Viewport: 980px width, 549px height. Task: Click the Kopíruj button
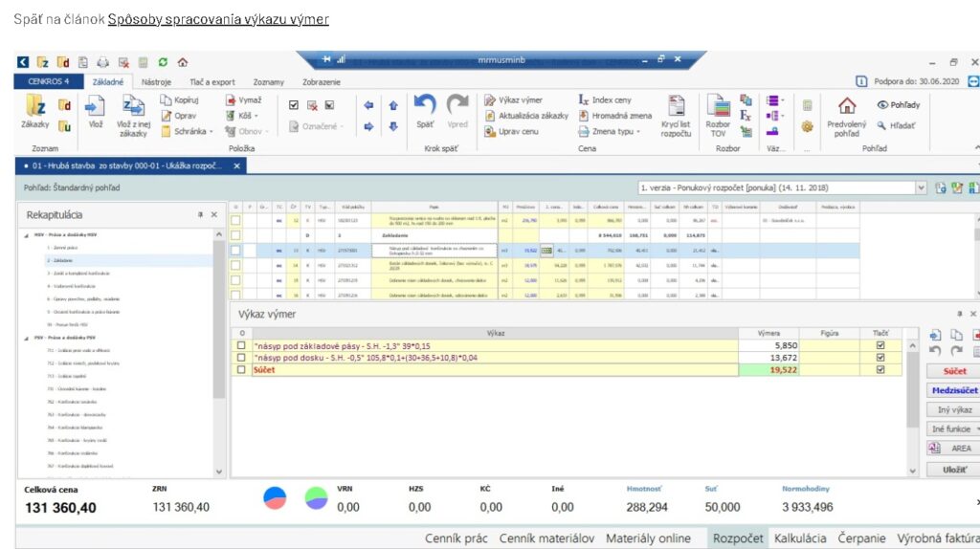[180, 99]
